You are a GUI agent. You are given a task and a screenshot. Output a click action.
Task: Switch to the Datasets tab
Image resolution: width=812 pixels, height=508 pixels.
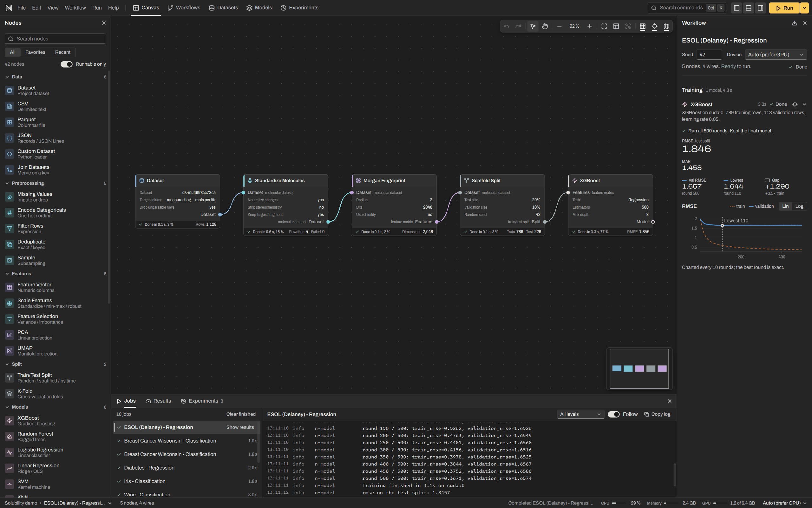[x=224, y=8]
